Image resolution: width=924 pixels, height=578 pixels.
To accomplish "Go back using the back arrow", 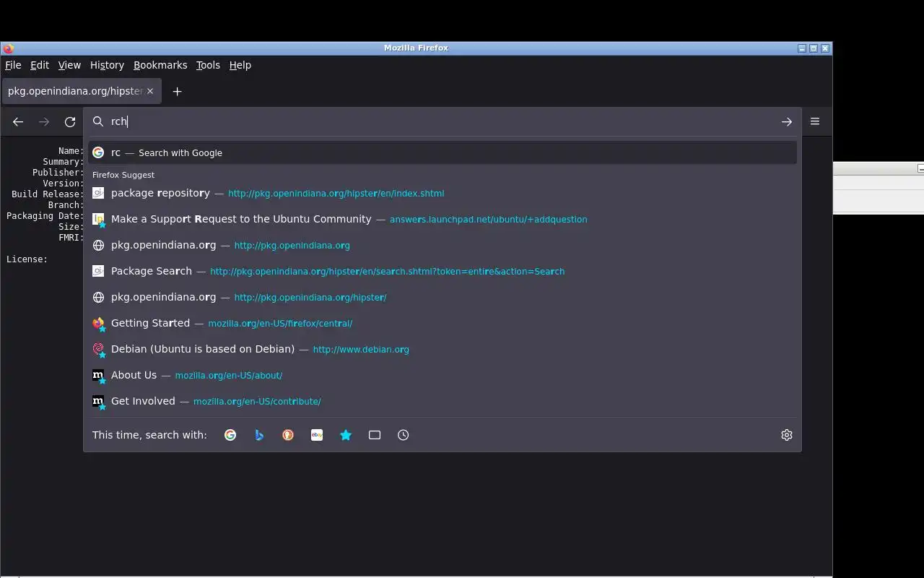I will [18, 122].
